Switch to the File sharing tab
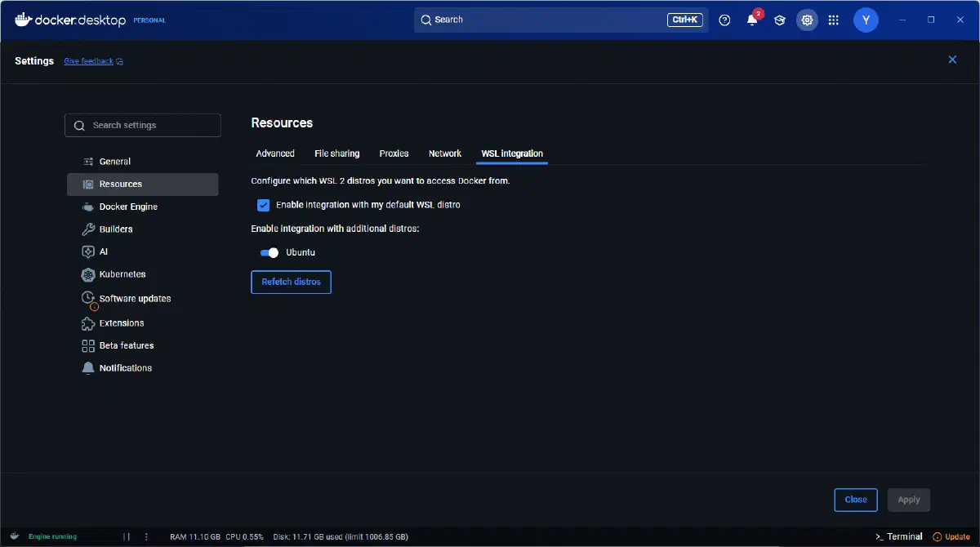Image resolution: width=980 pixels, height=547 pixels. coord(336,153)
